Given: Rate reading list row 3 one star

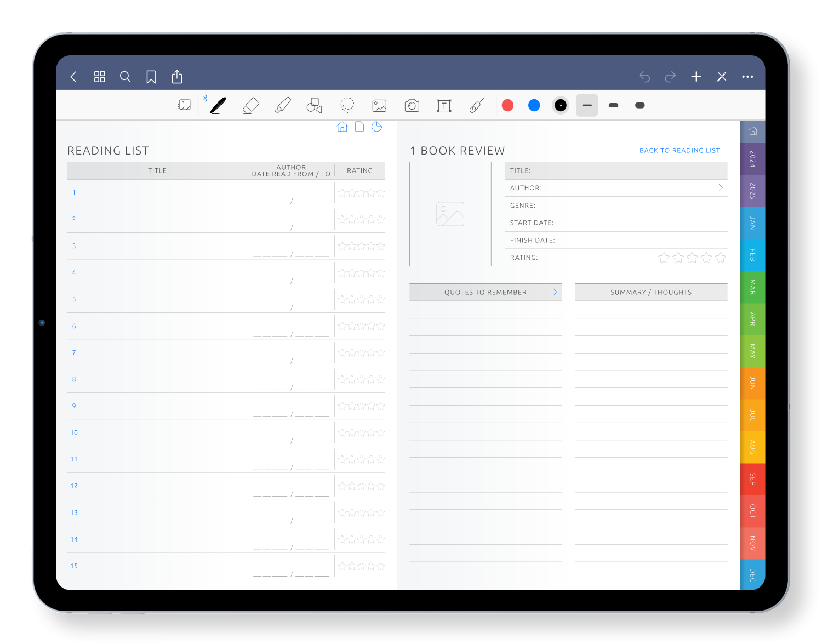Looking at the screenshot, I should tap(342, 246).
